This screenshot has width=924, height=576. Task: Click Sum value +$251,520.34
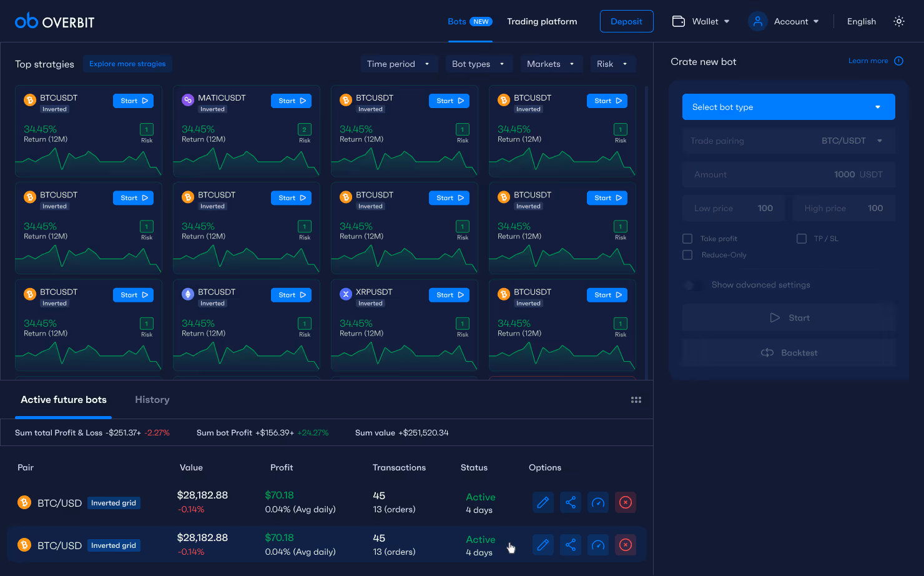pos(401,432)
